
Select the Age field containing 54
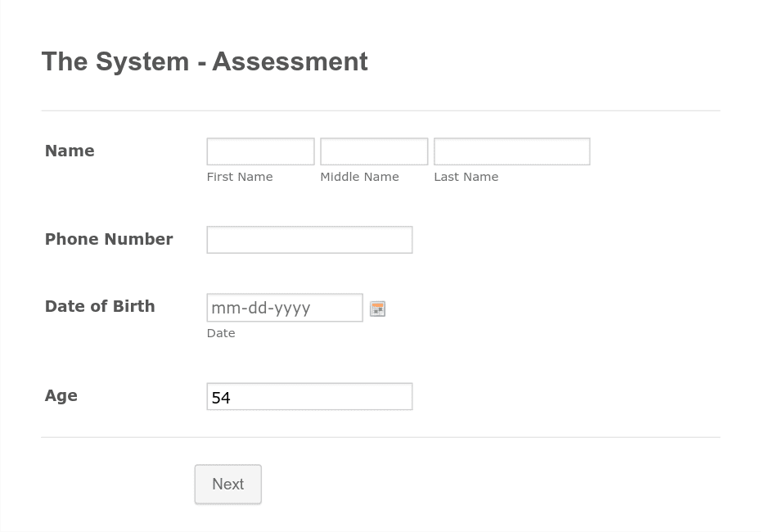point(308,395)
